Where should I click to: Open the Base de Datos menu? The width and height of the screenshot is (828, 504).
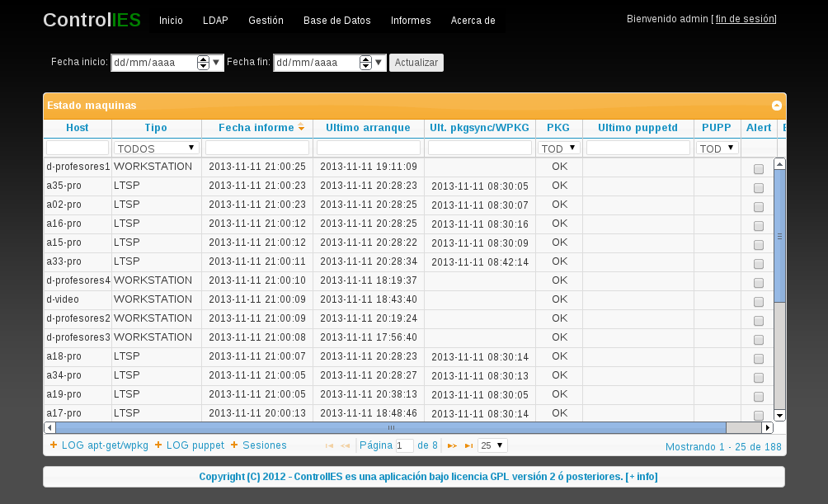pyautogui.click(x=337, y=21)
